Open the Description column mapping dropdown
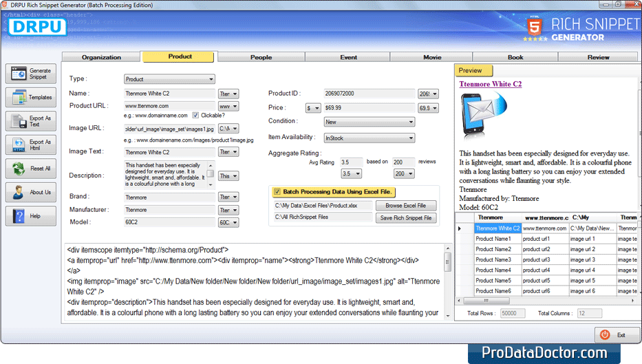The height and width of the screenshot is (364, 642). (x=228, y=176)
